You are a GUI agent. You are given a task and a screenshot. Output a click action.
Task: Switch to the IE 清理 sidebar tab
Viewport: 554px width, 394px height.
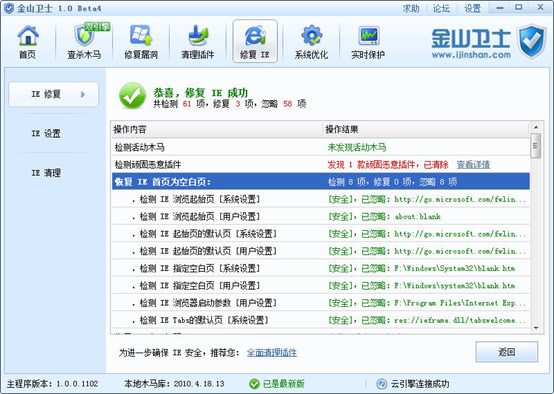pos(46,173)
